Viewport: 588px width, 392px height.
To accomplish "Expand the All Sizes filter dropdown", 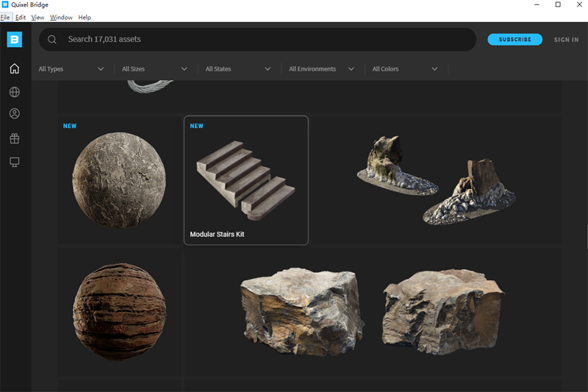I will [154, 69].
